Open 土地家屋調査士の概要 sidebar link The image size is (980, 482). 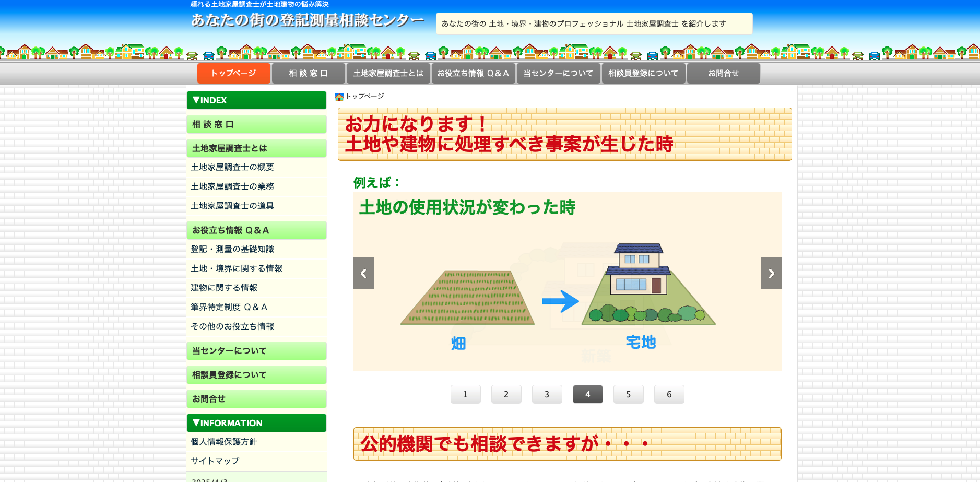(232, 167)
